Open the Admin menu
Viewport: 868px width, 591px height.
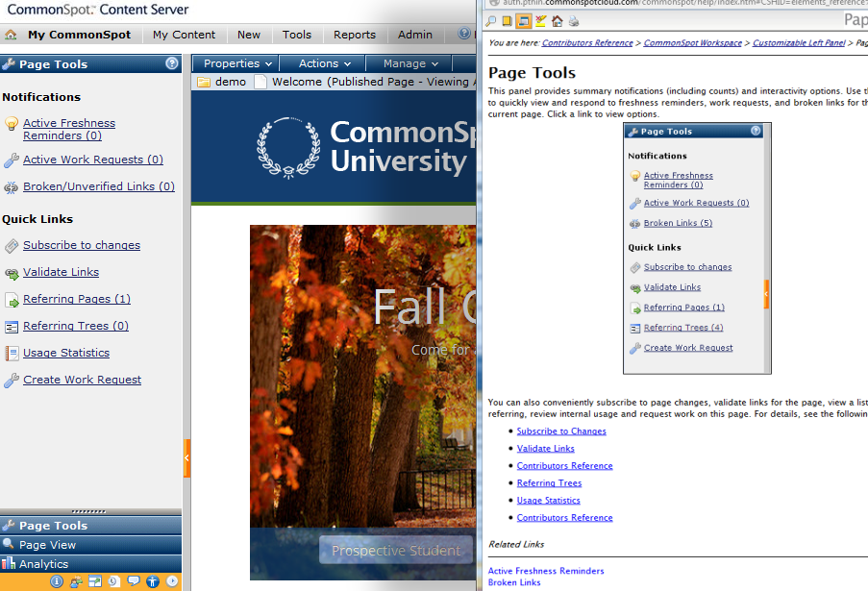[414, 35]
